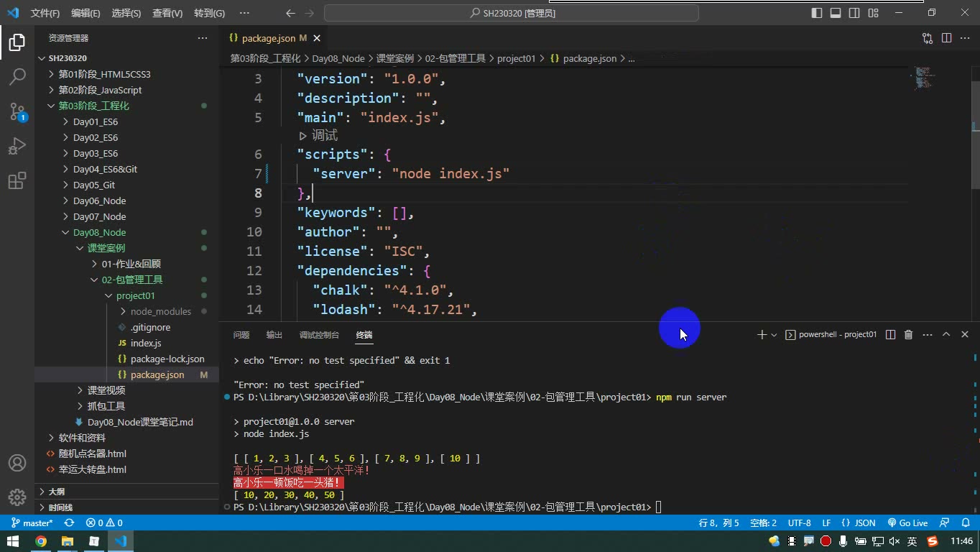
Task: Split the editor to the right
Action: [x=946, y=38]
